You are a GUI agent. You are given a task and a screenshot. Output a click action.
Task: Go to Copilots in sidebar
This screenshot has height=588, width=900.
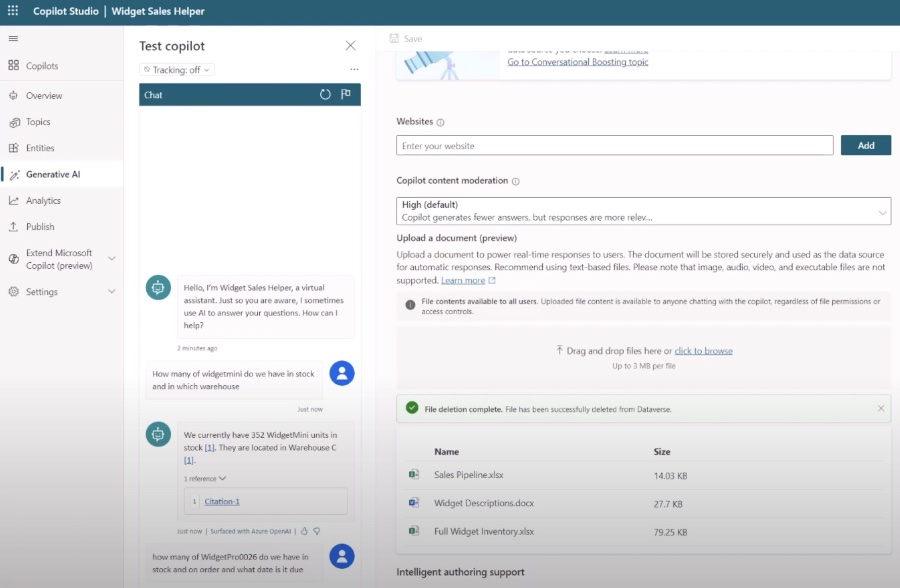click(x=42, y=65)
